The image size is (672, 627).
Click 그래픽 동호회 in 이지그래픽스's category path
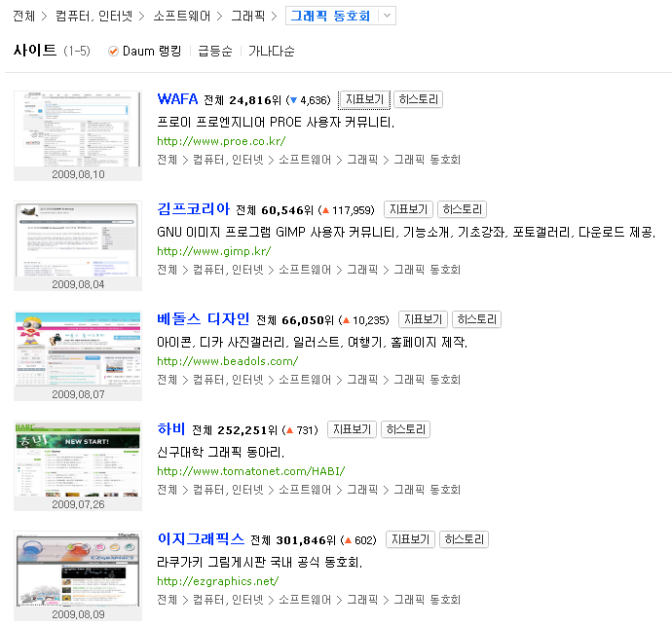427,600
